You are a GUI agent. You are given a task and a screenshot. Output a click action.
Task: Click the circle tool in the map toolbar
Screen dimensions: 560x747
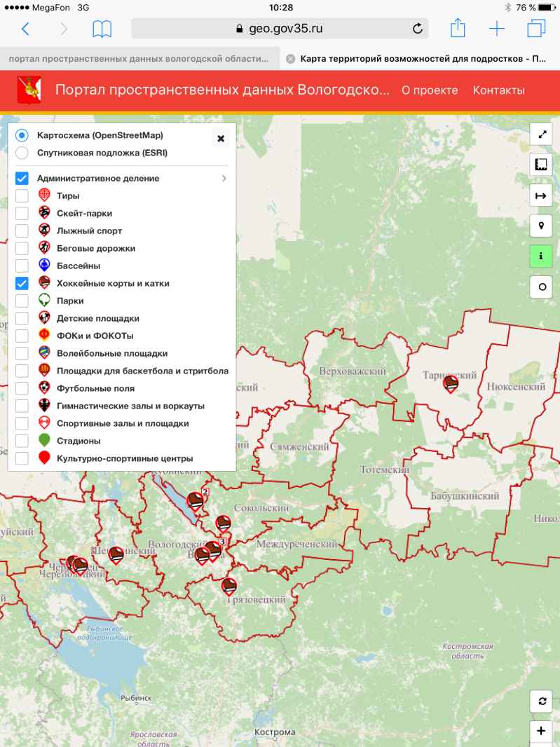pos(541,287)
